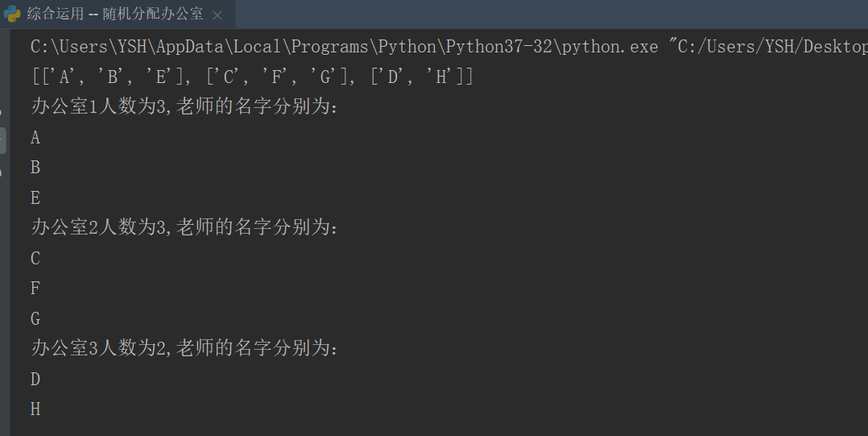Place the cursor on output line A
868x436 pixels.
click(x=35, y=137)
